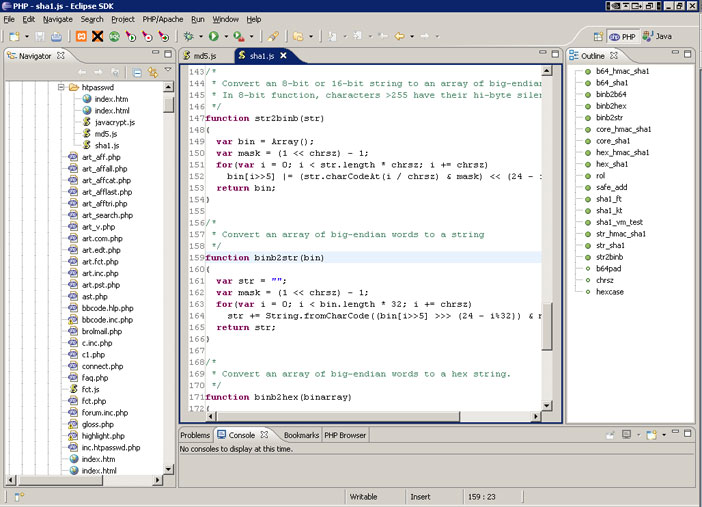Click Navigator scroll-up arrow
The height and width of the screenshot is (507, 702).
coord(168,87)
